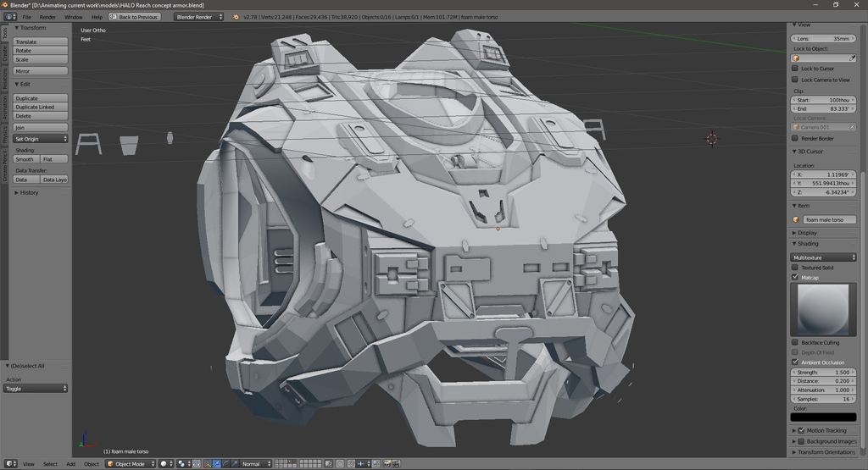Click the info editor type icon
Screen dimensions: 868x470
pyautogui.click(x=8, y=16)
